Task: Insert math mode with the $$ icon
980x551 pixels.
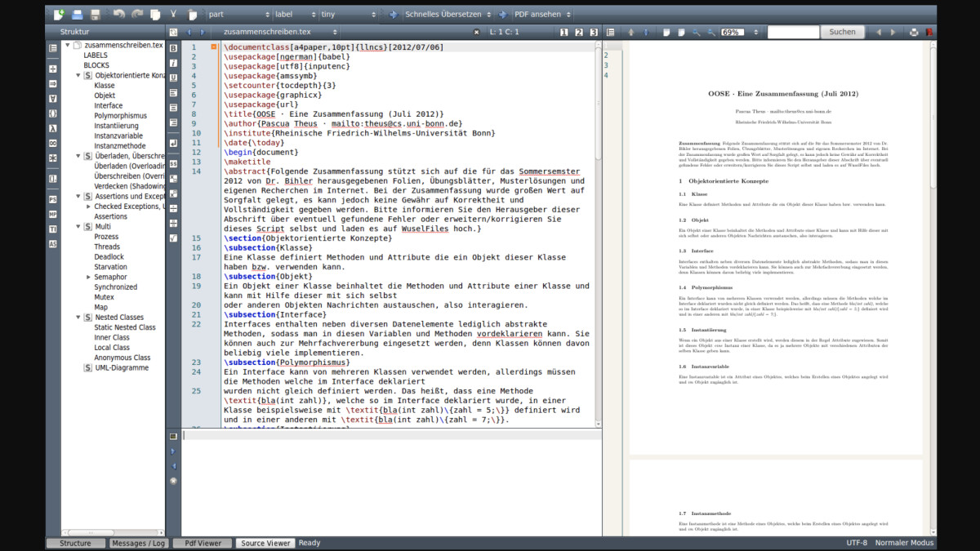Action: (173, 164)
